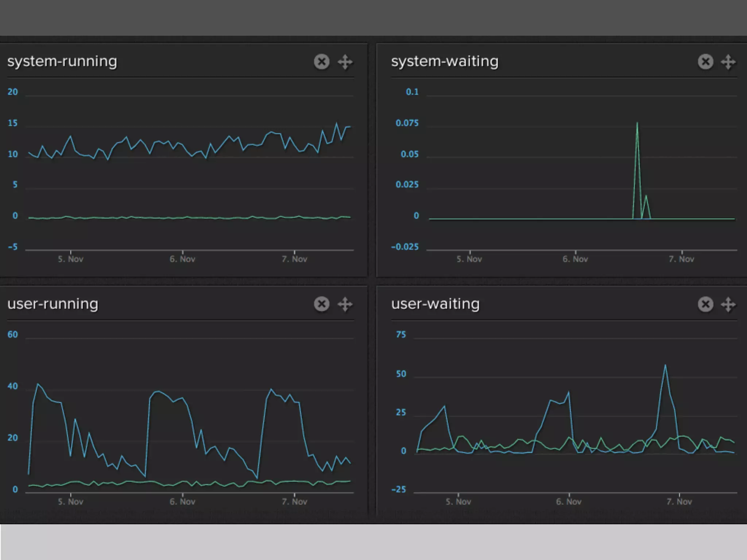Screen dimensions: 747x560
Task: Click the 5. Nov tick in user-running
Action: point(71,502)
